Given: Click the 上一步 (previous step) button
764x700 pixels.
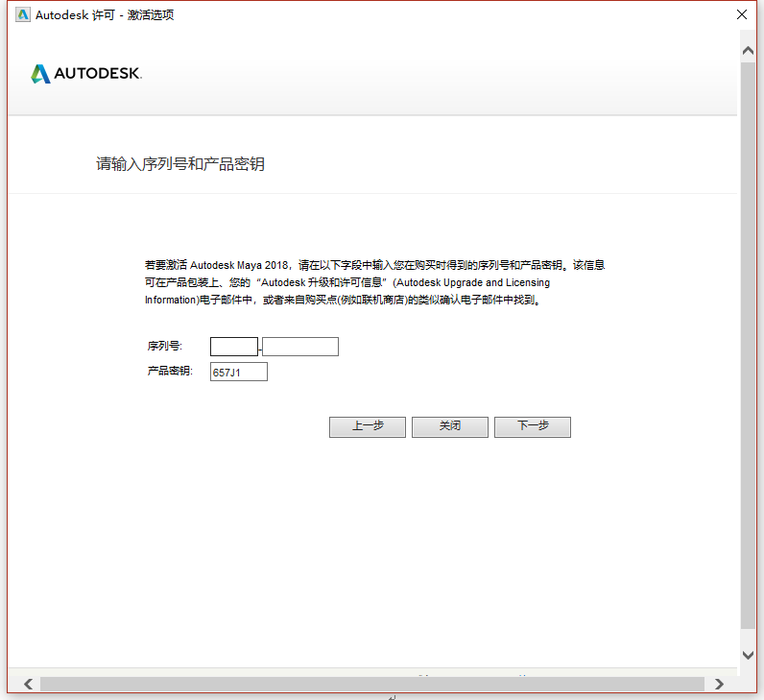Looking at the screenshot, I should [x=368, y=426].
